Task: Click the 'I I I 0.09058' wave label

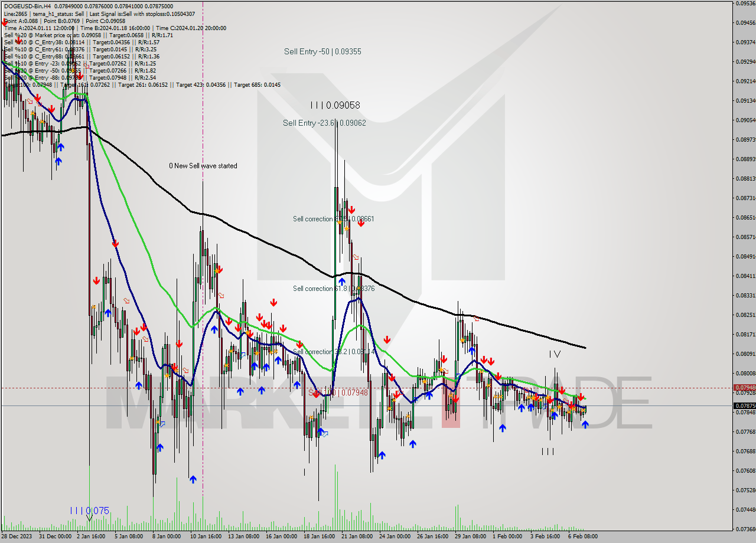Action: coord(335,105)
